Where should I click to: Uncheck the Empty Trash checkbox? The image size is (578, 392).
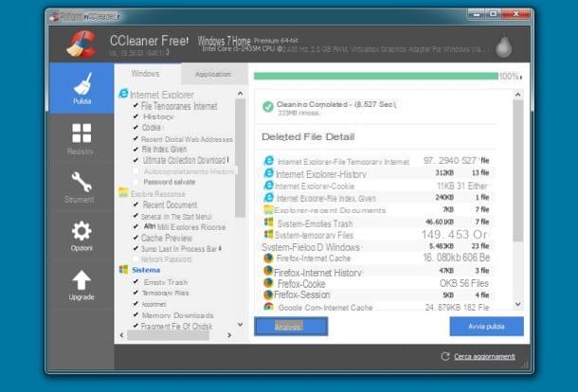click(135, 282)
